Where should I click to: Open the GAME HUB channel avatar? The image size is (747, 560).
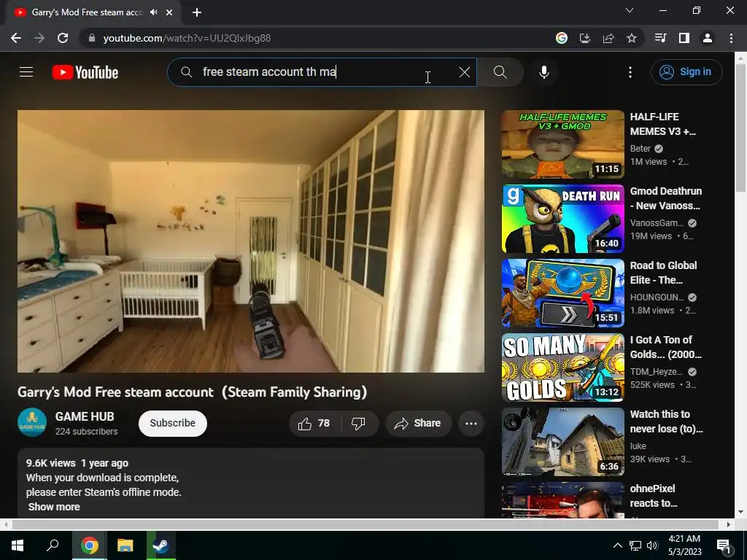click(x=32, y=422)
